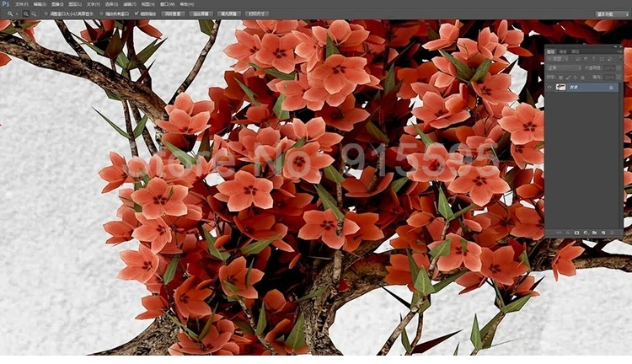
Task: Click the create new layer icon
Action: (603, 233)
